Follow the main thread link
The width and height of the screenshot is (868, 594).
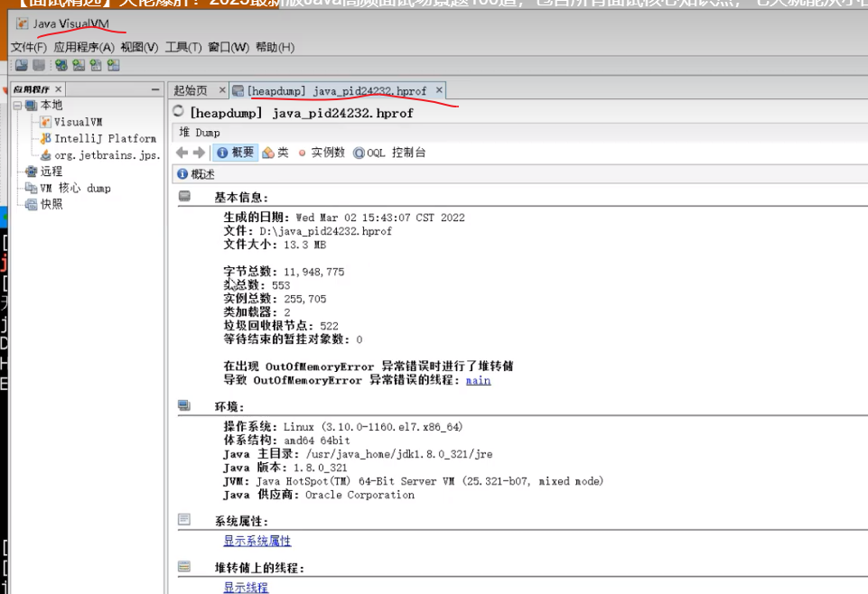479,381
